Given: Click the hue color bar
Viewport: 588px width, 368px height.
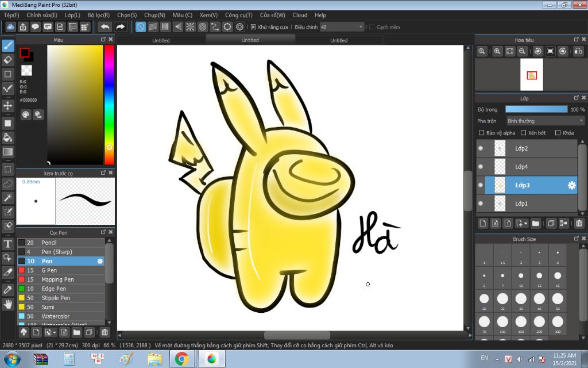Looking at the screenshot, I should click(109, 105).
